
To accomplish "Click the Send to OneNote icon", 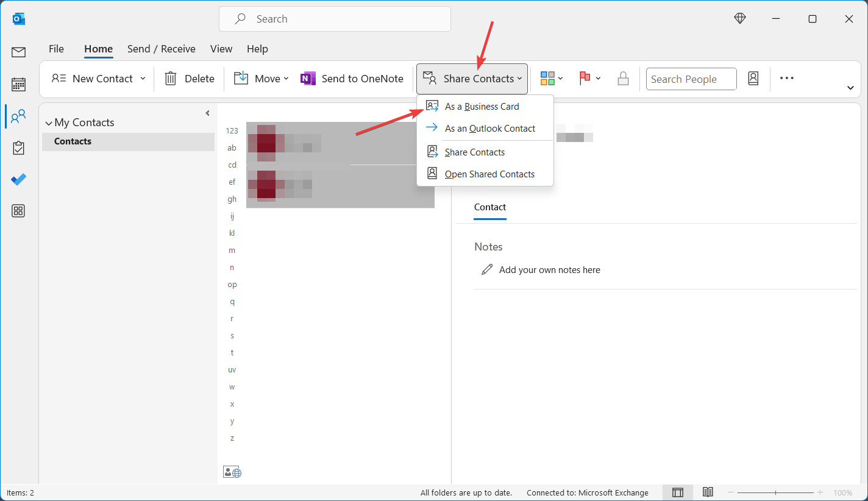I will tap(308, 79).
